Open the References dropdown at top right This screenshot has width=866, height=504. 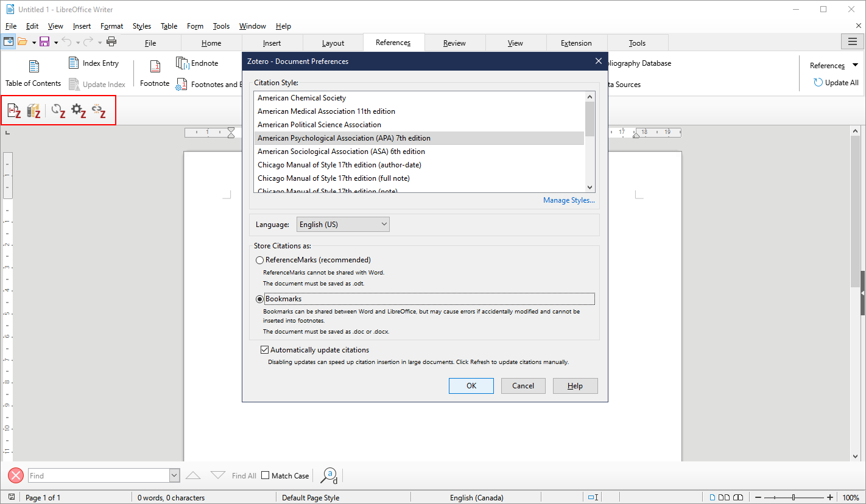click(854, 65)
